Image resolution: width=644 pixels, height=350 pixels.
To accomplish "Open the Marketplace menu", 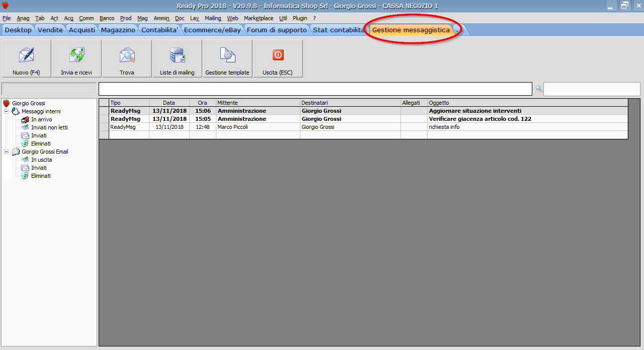I will pyautogui.click(x=259, y=18).
